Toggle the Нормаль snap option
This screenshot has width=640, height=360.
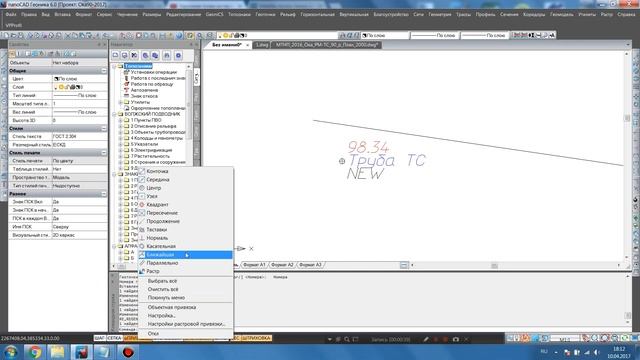186,238
